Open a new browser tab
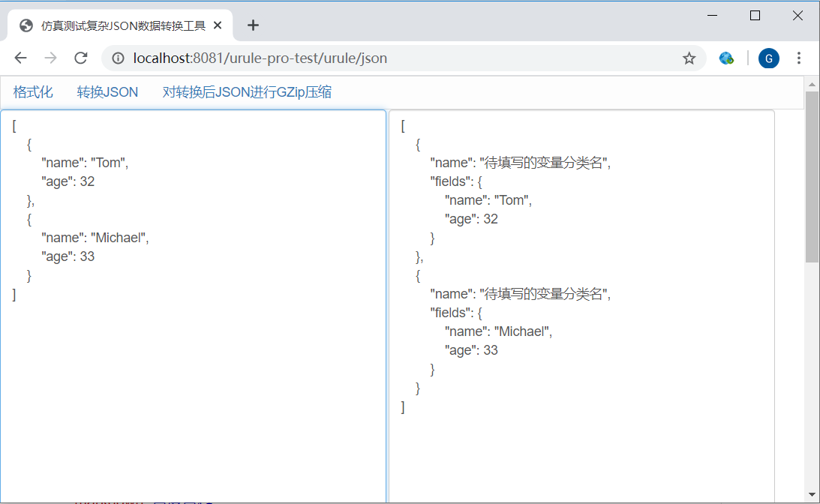Screen dimensions: 820x504 tap(253, 25)
